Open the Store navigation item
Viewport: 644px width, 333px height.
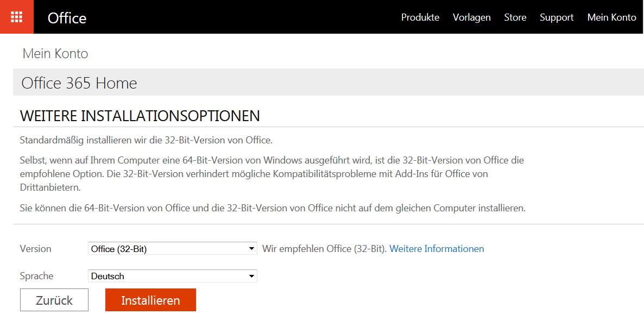tap(515, 17)
